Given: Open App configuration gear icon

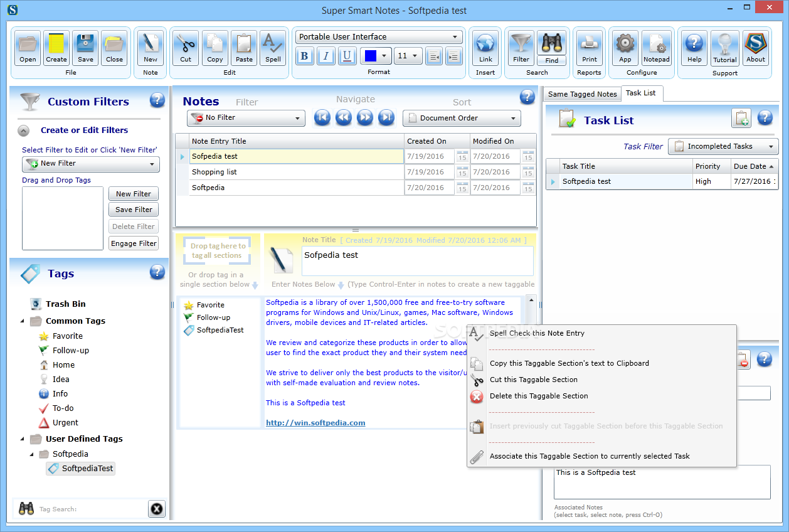Looking at the screenshot, I should (625, 48).
